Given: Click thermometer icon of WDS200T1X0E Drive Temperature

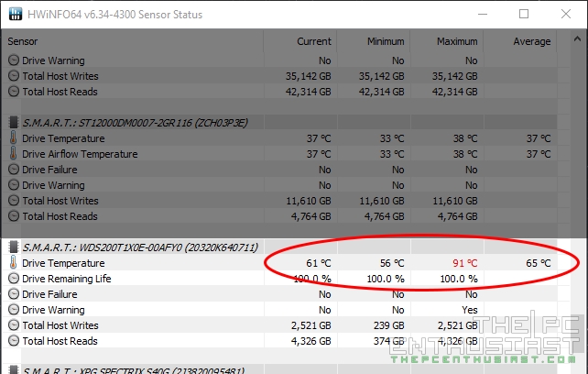Looking at the screenshot, I should pyautogui.click(x=14, y=263).
